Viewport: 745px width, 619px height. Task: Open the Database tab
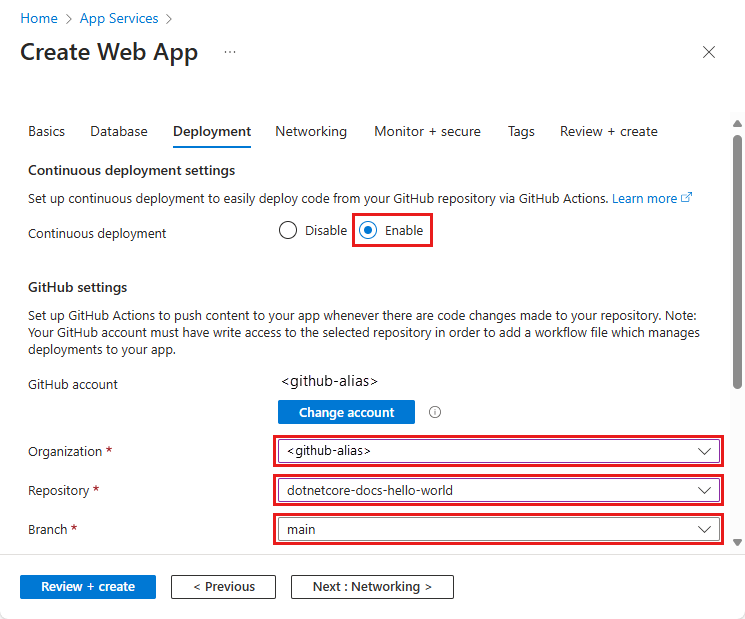coord(119,131)
